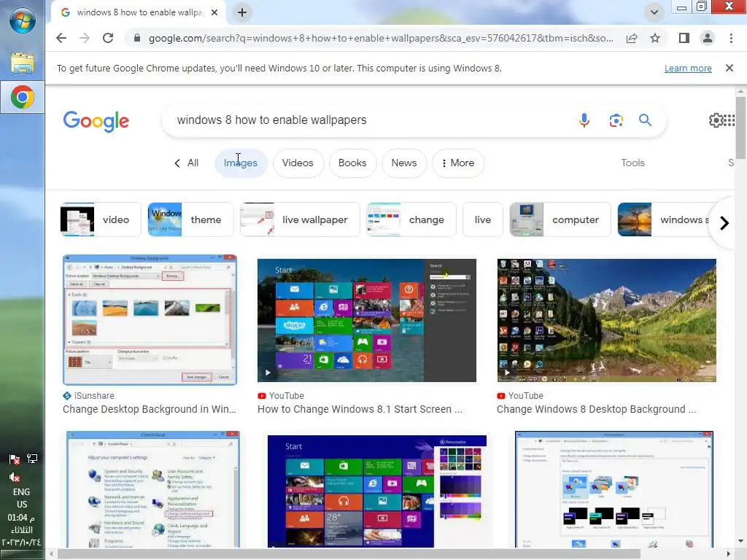Click the ENG US language indicator
The image size is (747, 560).
[22, 497]
